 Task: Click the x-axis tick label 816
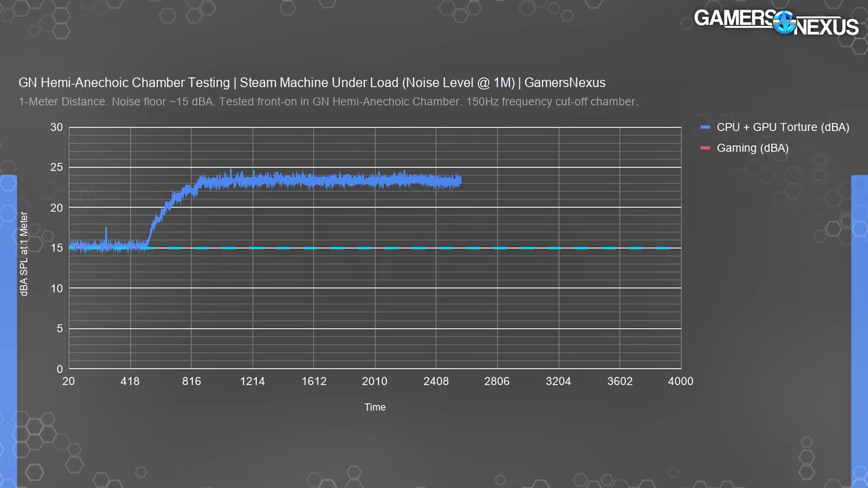[191, 382]
